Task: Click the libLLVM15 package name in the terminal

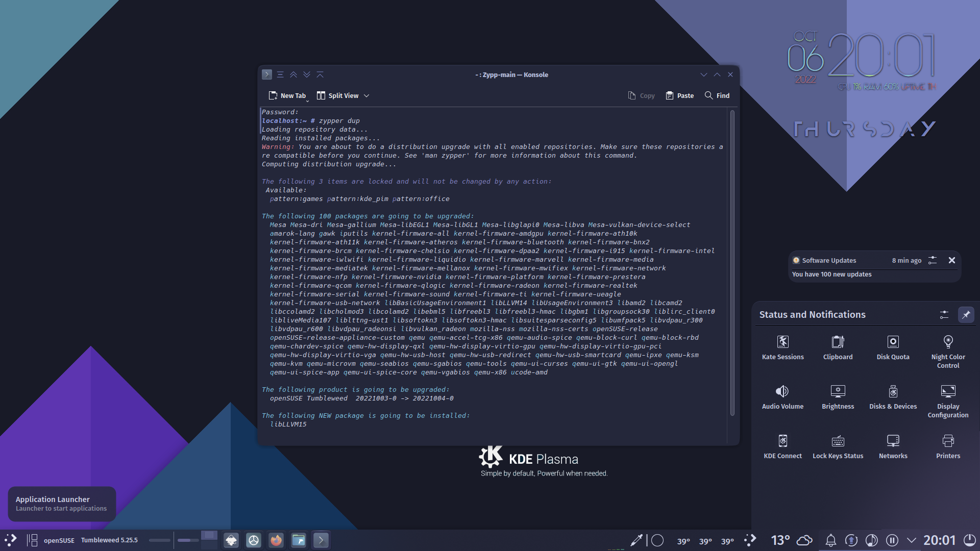Action: 288,424
